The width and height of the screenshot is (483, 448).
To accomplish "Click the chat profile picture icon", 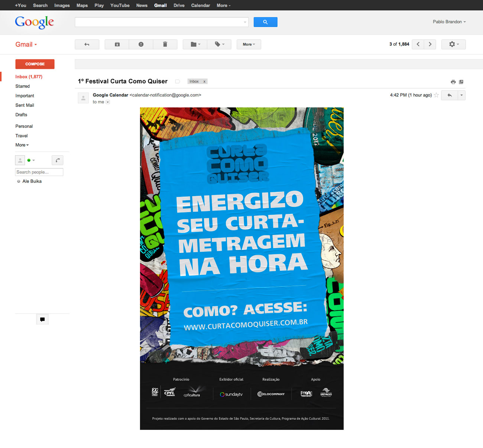I will pos(20,160).
